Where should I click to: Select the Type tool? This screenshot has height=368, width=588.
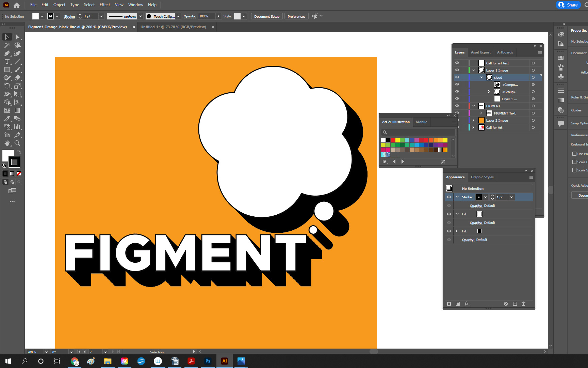click(x=7, y=61)
